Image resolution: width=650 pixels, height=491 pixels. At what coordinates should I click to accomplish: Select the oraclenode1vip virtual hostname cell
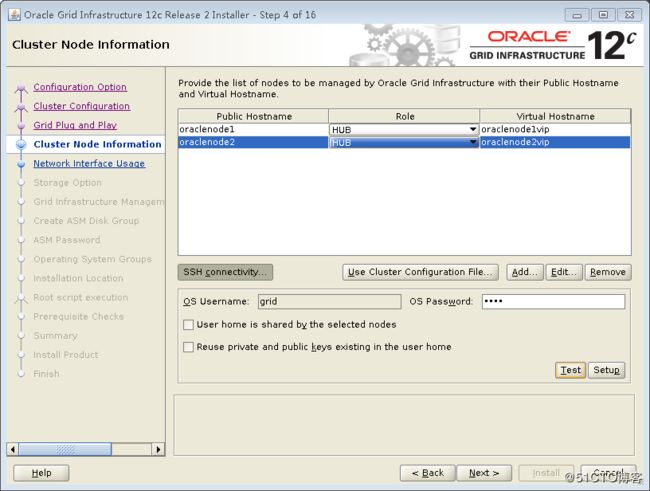click(555, 129)
